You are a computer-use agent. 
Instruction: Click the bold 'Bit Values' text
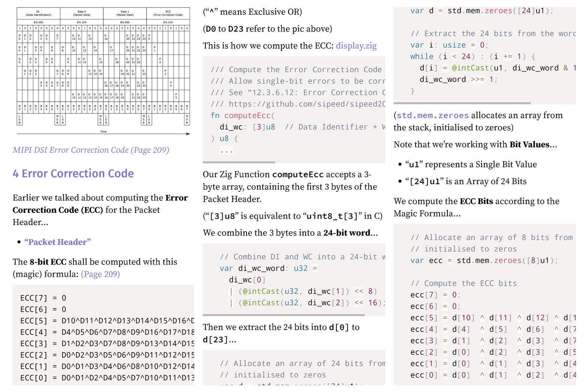point(529,144)
